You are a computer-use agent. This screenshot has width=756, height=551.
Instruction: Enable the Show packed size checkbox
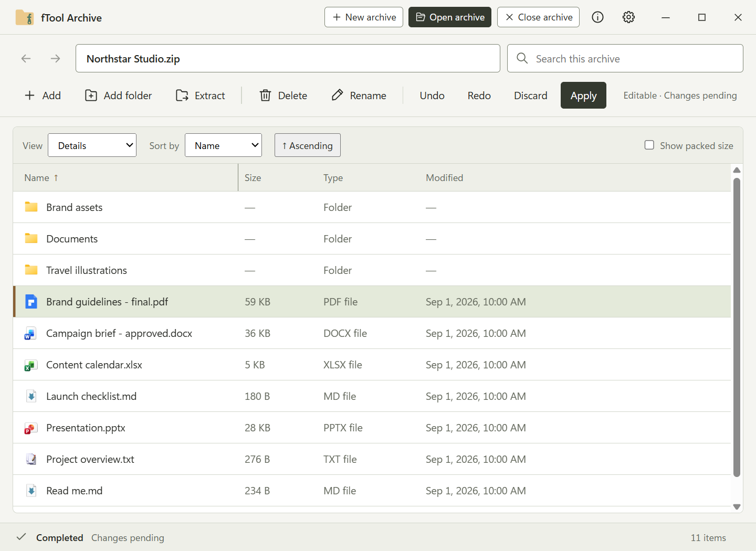click(x=649, y=145)
